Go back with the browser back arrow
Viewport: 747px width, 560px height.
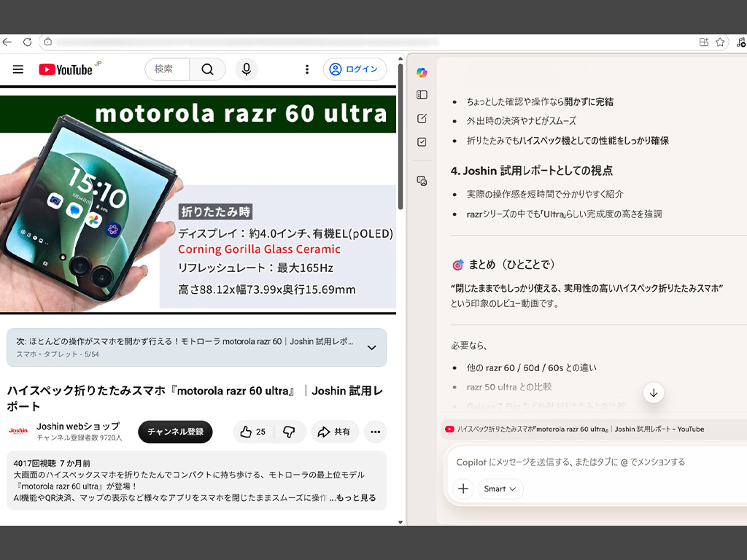[x=7, y=42]
